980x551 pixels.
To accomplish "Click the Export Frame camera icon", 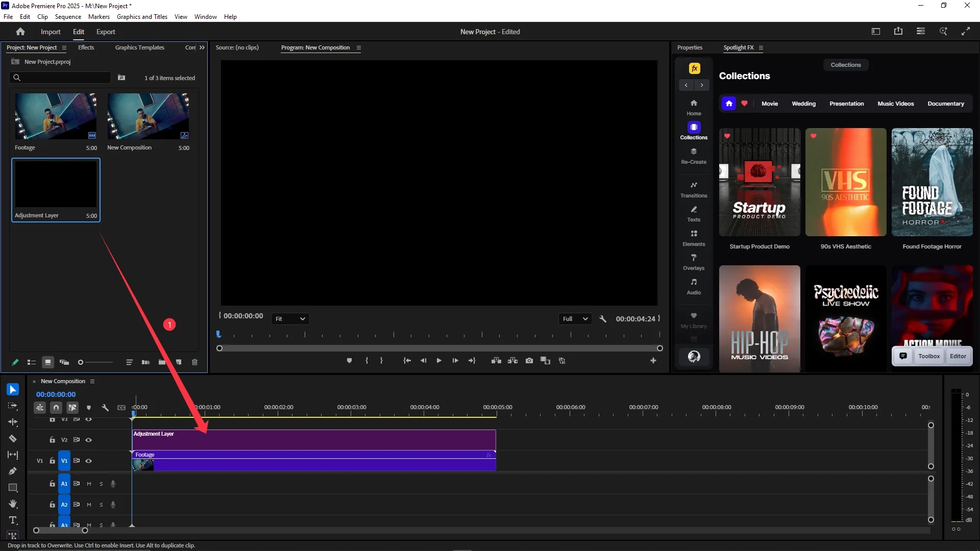I will (529, 361).
